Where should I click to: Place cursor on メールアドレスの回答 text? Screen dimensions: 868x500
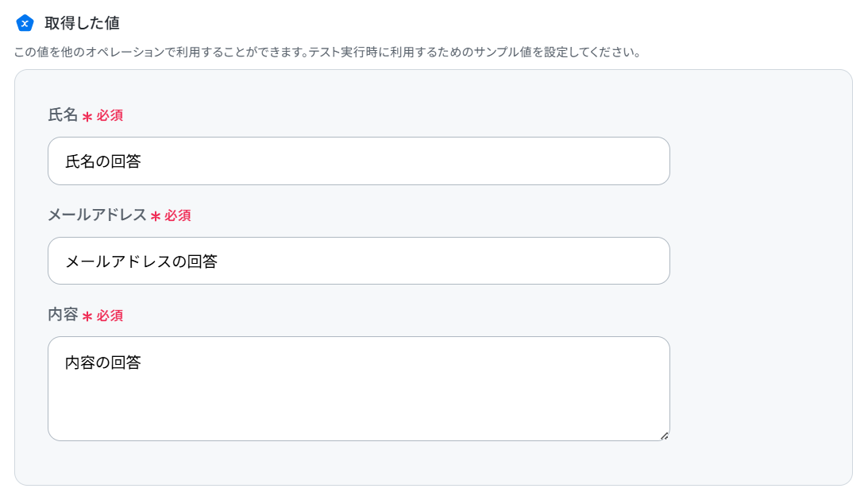pos(141,262)
